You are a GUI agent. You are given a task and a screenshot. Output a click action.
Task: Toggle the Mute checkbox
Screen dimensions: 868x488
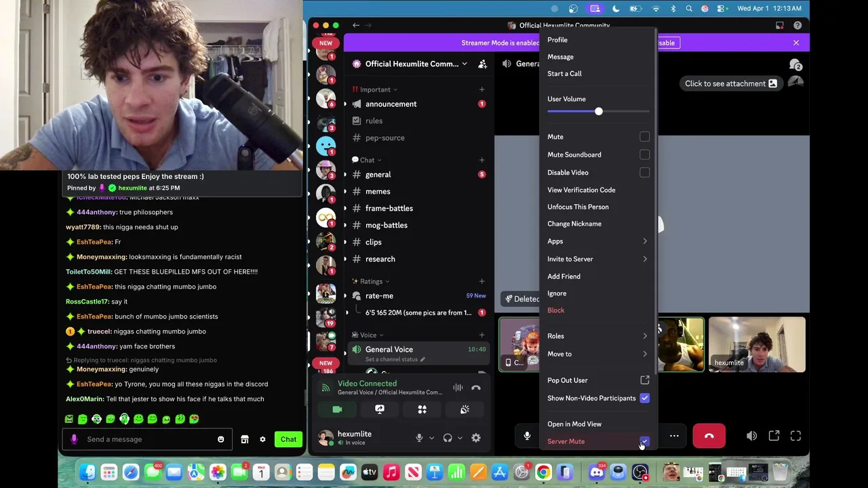coord(644,137)
